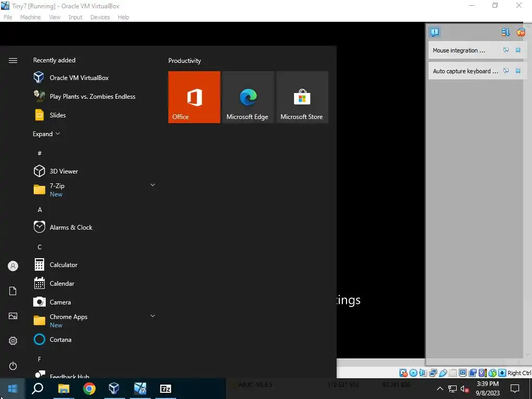Open Alarms & Clock

[94, 228]
